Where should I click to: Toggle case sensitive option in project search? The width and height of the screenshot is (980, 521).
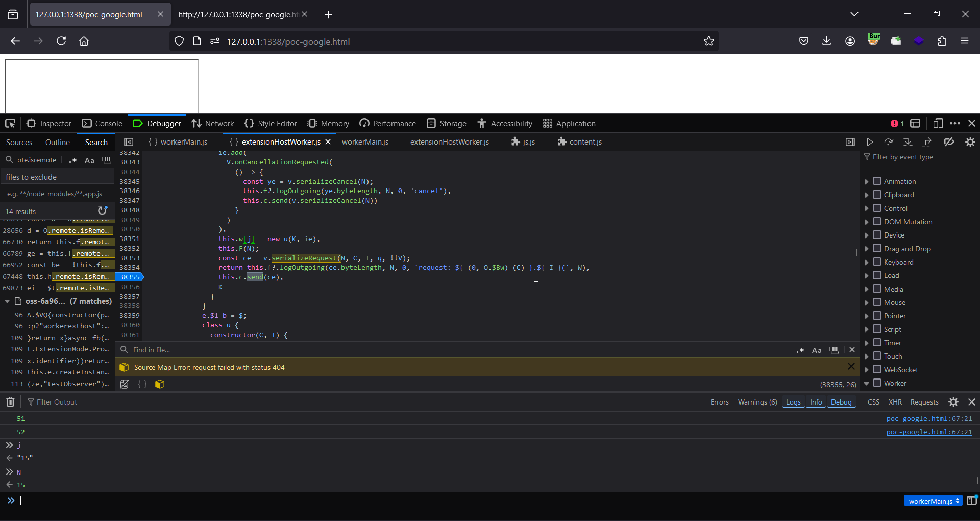(89, 160)
